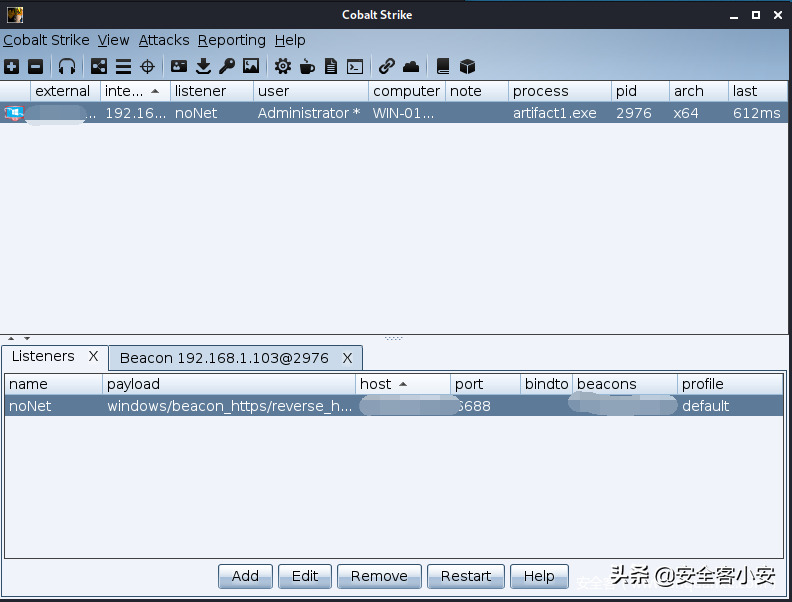Select the Windows beacon session icon
This screenshot has width=792, height=602.
click(14, 113)
